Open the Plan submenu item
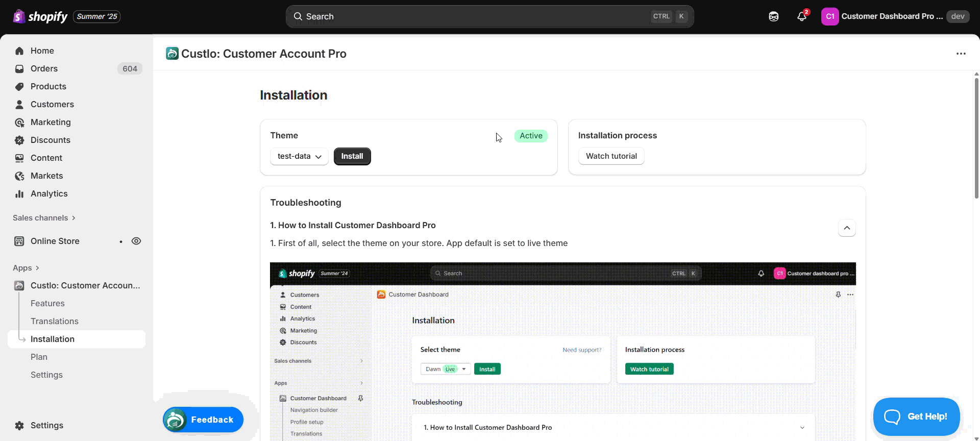 pyautogui.click(x=39, y=357)
